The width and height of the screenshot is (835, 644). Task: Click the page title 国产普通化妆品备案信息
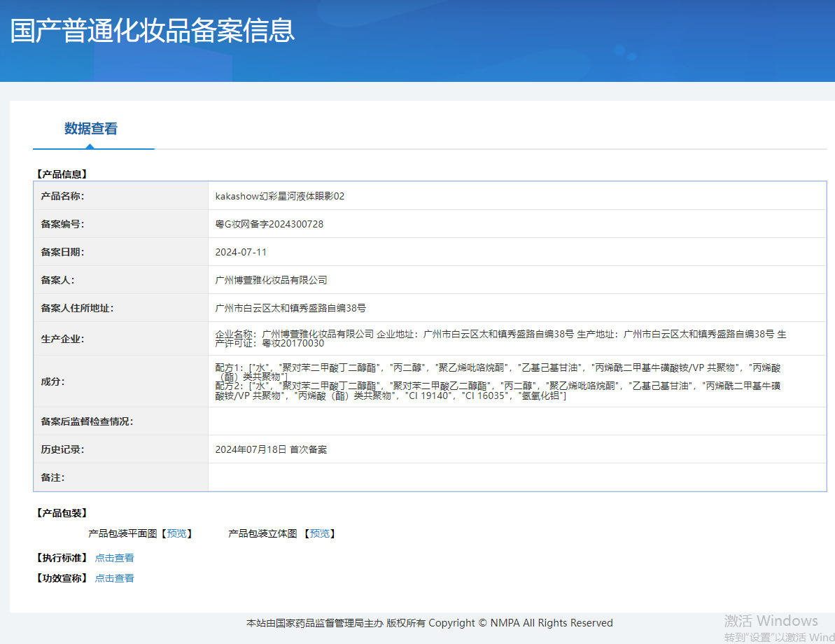point(153,30)
